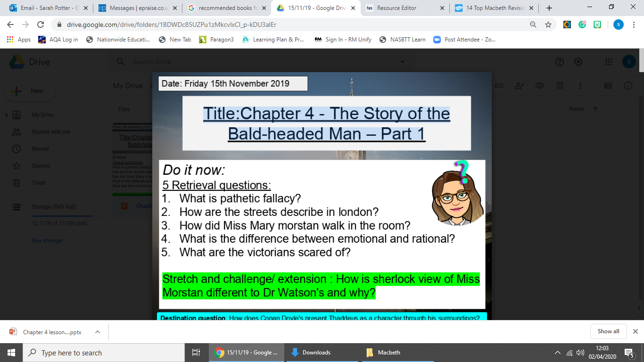The width and height of the screenshot is (644, 362).
Task: Toggle the preview eye icon
Action: [x=540, y=86]
